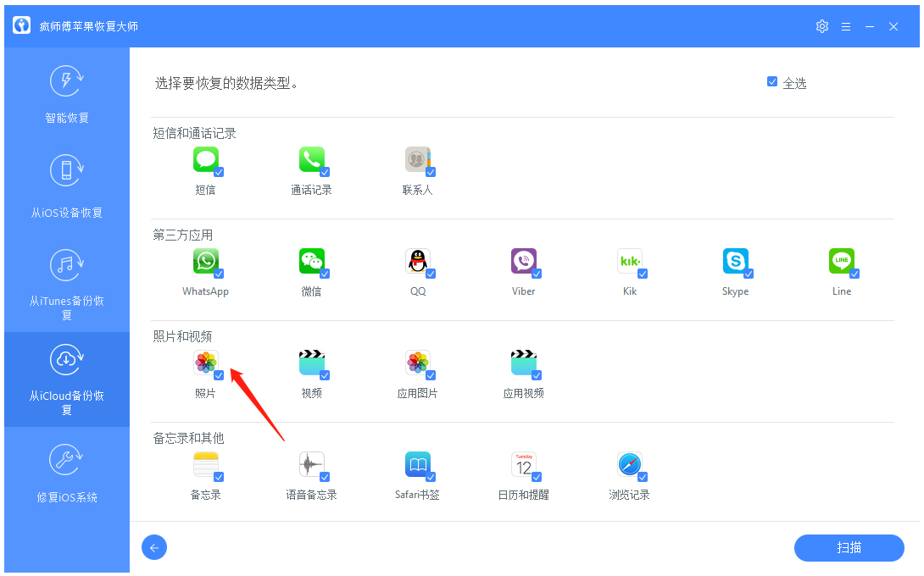Click the Notes (备忘录) icon
This screenshot has width=924, height=576.
coord(206,465)
